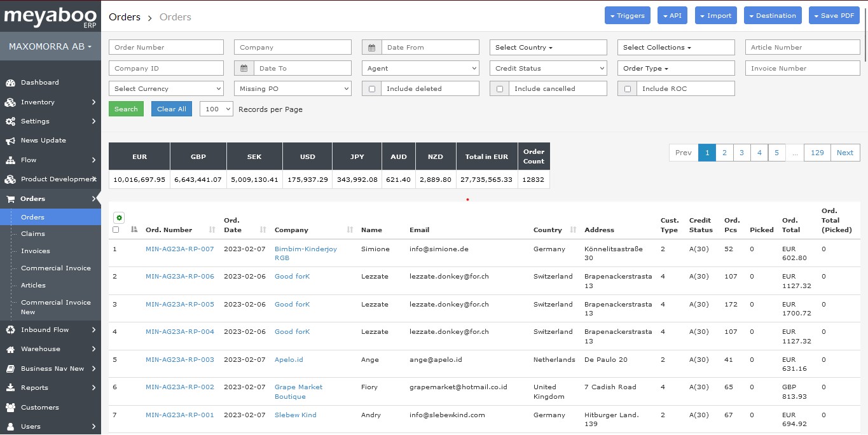Click the Customers people icon

[x=10, y=408]
